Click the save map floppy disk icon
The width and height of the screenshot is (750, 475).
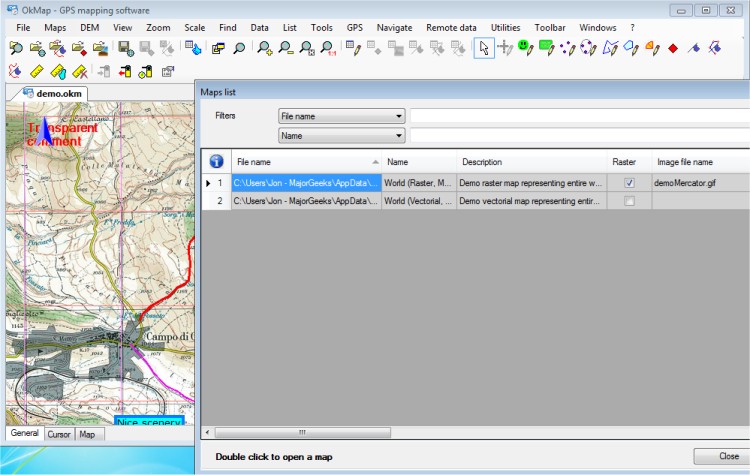[125, 47]
